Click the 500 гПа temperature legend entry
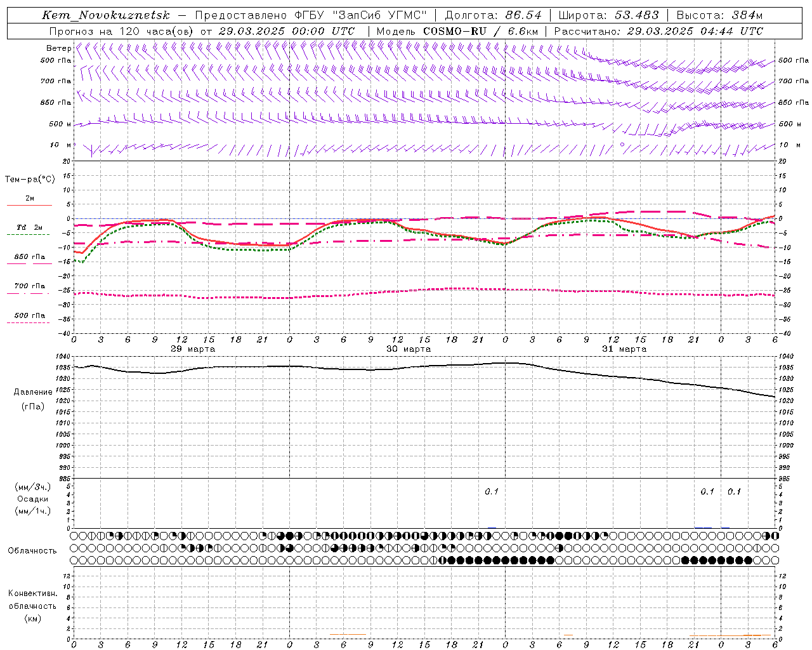812x650 pixels. [30, 315]
